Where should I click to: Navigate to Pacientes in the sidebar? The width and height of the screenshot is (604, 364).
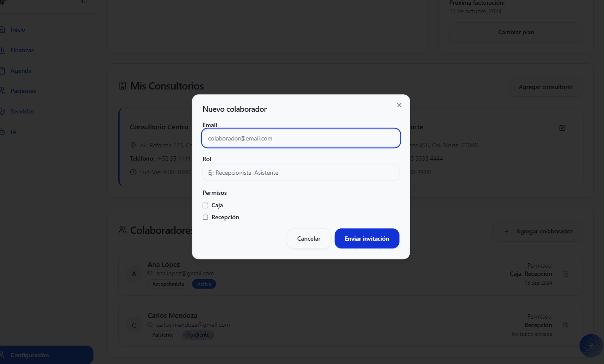point(23,91)
